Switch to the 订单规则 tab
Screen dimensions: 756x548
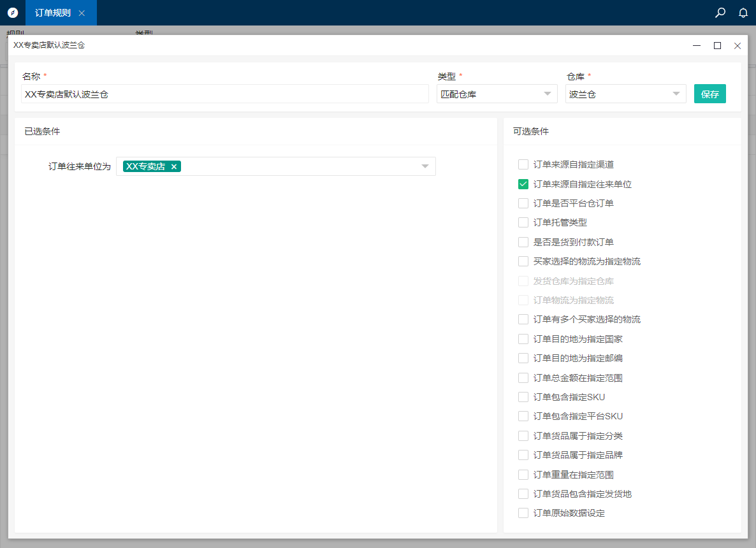53,13
